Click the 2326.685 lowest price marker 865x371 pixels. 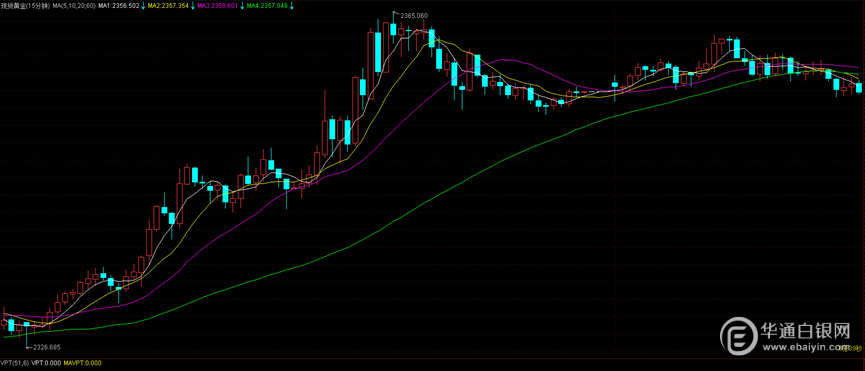pos(47,347)
